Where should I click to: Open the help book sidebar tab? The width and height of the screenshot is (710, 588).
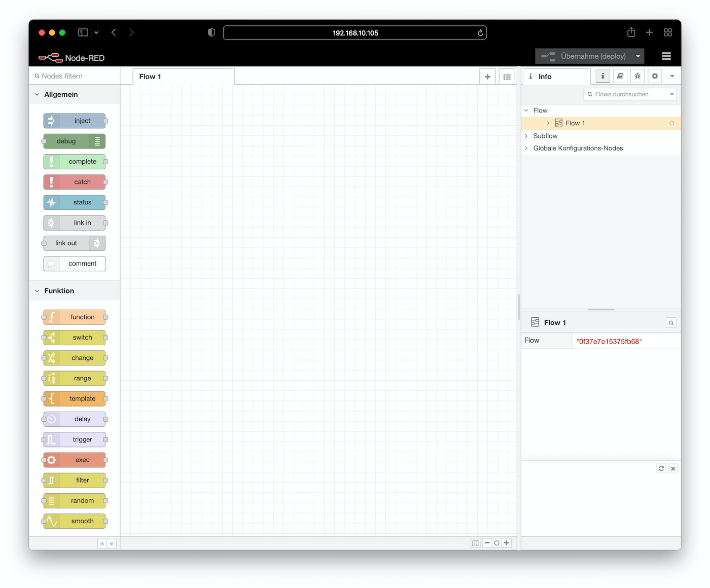(620, 76)
